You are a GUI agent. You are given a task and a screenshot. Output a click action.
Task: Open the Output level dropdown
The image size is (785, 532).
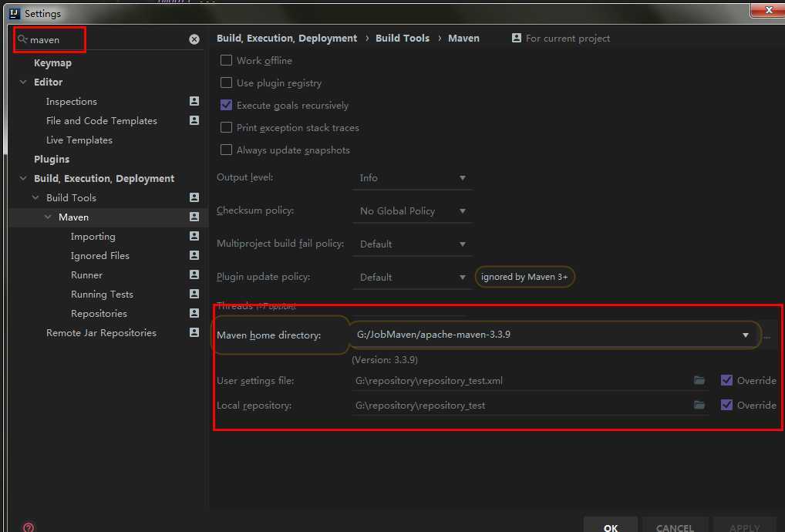413,177
